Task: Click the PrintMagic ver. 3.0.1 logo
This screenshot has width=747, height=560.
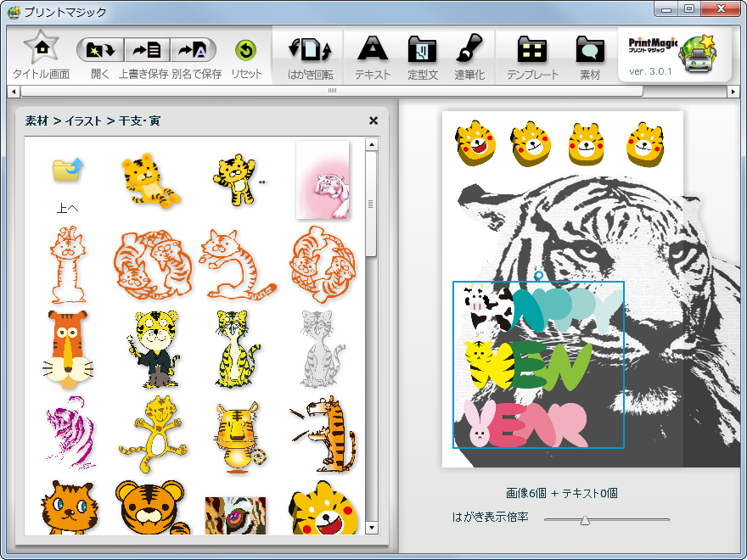Action: (674, 53)
